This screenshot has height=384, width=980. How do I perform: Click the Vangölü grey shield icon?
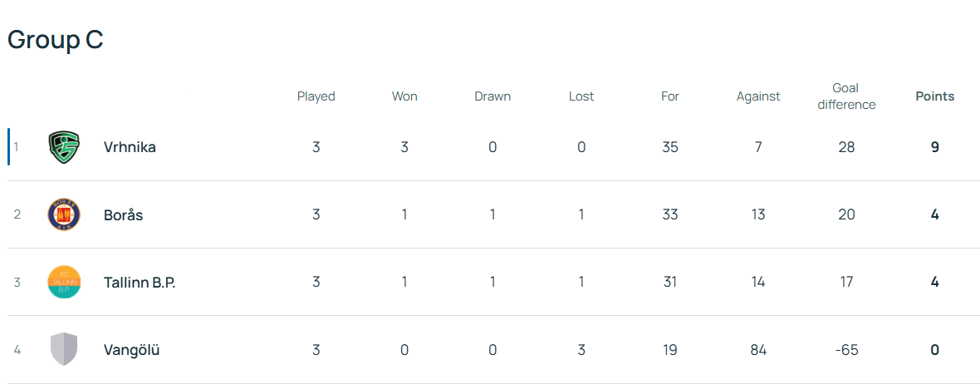pyautogui.click(x=64, y=349)
